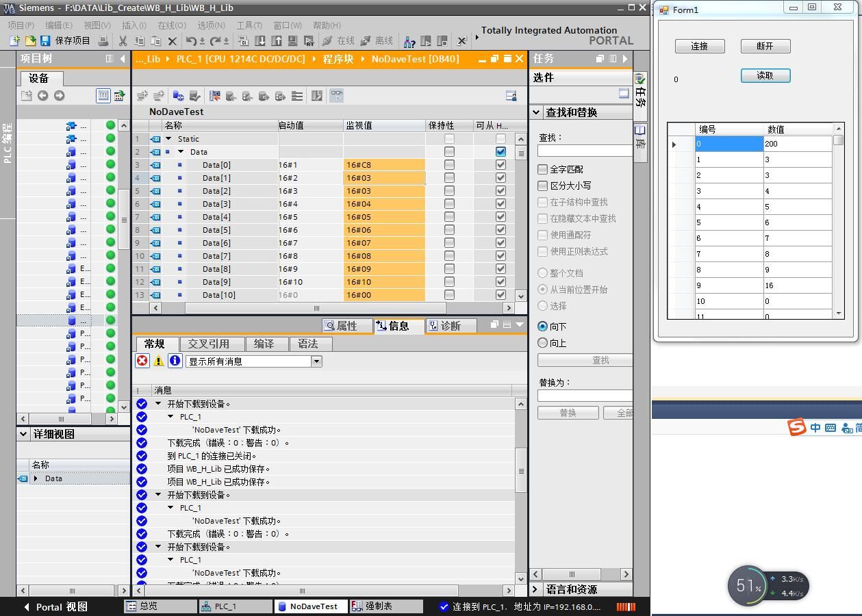Viewport: 862px width, 616px height.
Task: Save the project with 保存项目
Action: tap(65, 41)
